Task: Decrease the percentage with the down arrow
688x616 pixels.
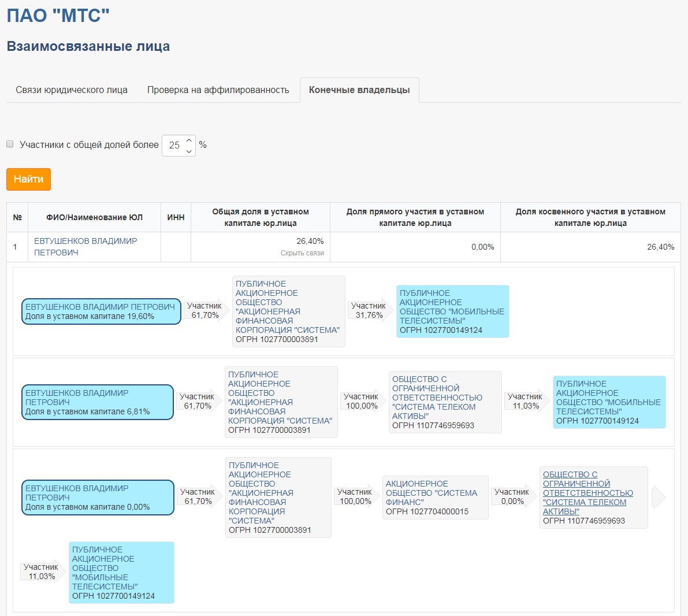Action: [189, 151]
